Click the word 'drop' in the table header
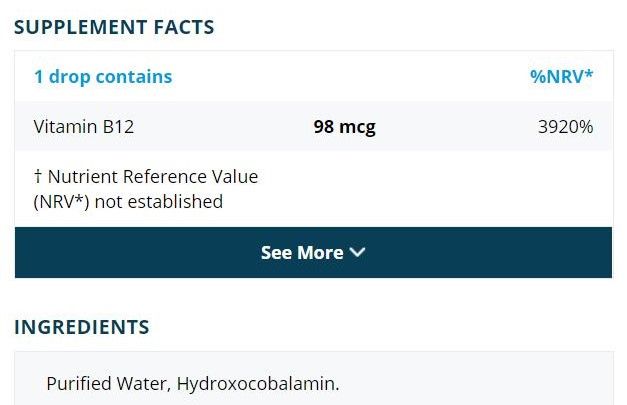Viewport: 627px width, 405px height. point(68,77)
